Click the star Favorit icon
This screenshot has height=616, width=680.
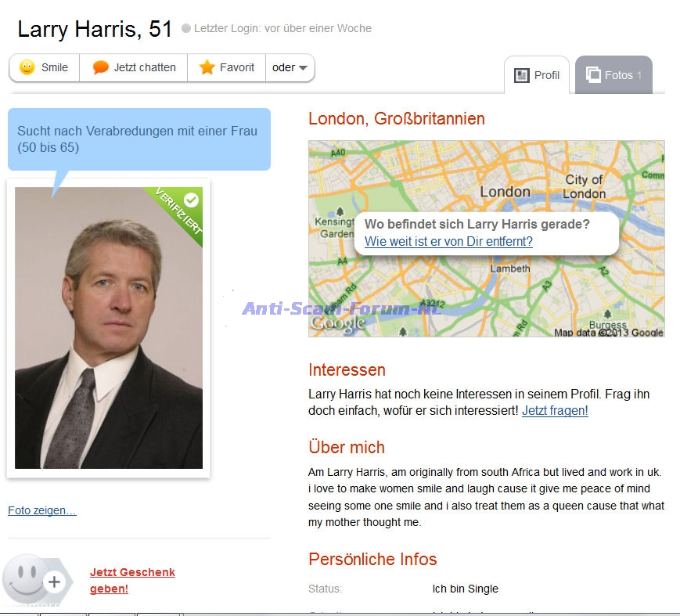pos(207,67)
